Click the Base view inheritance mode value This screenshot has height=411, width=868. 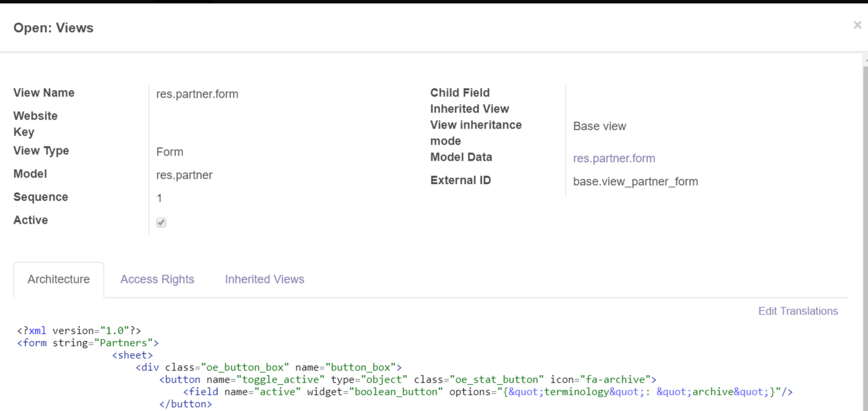(x=599, y=126)
